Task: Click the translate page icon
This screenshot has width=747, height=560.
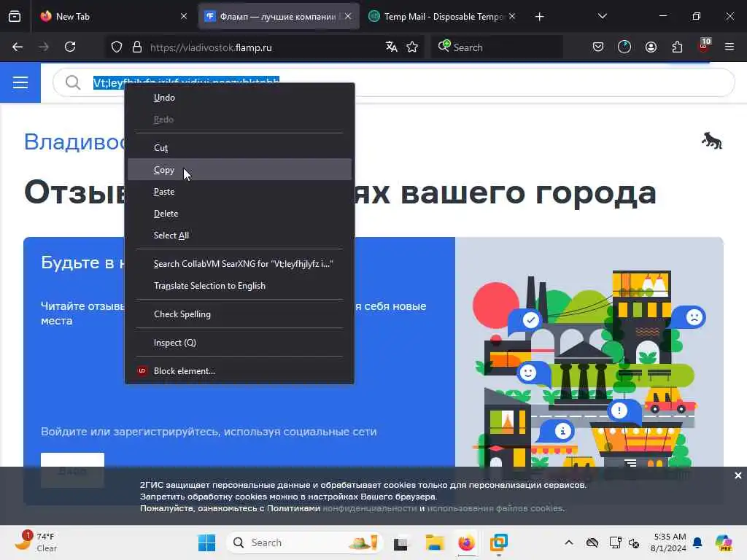Action: pyautogui.click(x=391, y=47)
